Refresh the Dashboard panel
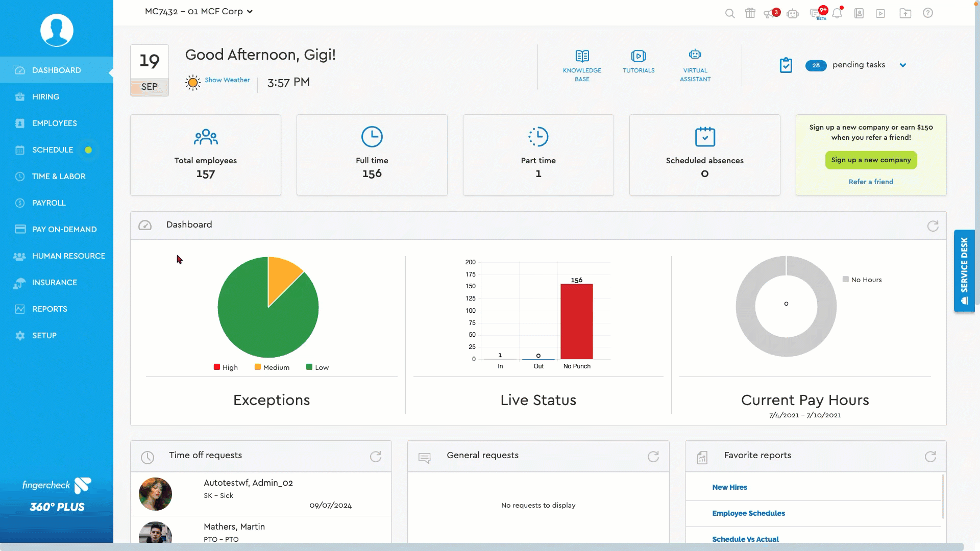Image resolution: width=980 pixels, height=551 pixels. pyautogui.click(x=933, y=226)
